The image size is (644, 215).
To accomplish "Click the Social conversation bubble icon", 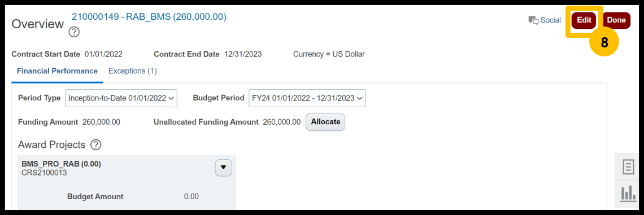I will click(x=533, y=20).
